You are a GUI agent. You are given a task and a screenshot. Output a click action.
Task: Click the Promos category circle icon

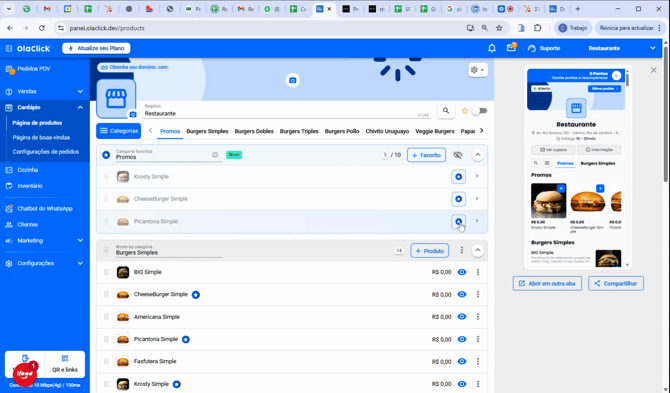[106, 155]
